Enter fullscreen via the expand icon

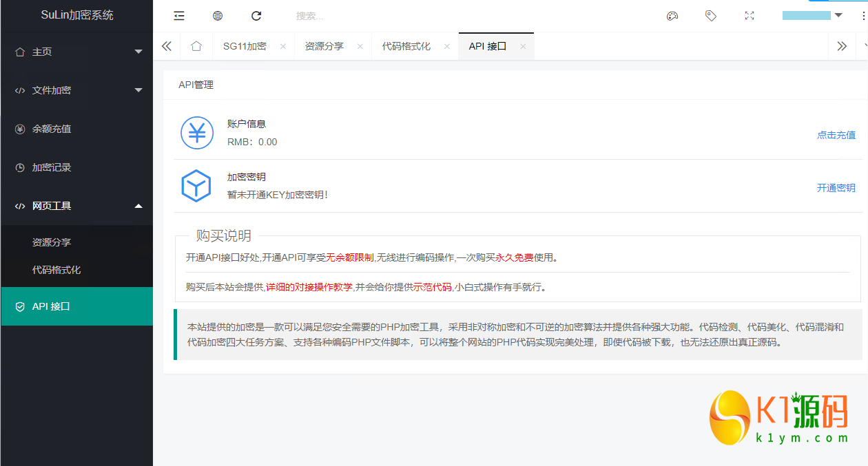pos(750,15)
